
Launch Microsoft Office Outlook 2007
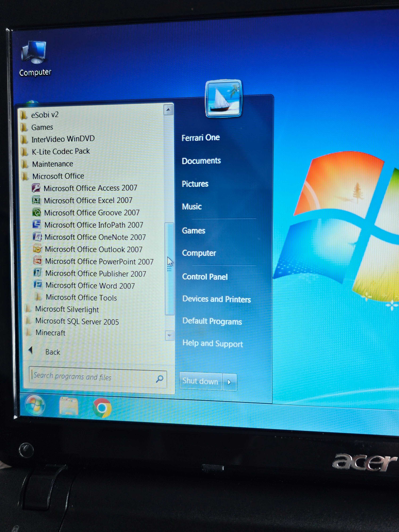pos(93,249)
